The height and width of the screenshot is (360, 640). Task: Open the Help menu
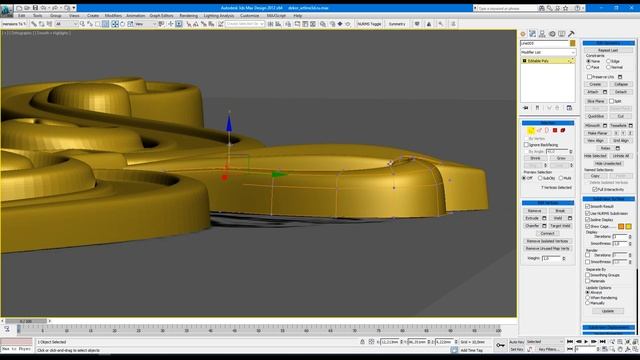(x=298, y=16)
